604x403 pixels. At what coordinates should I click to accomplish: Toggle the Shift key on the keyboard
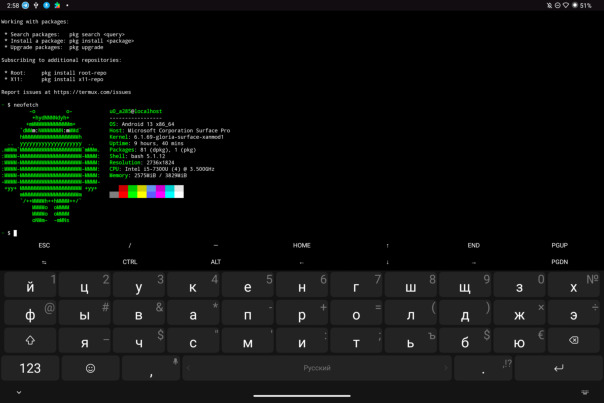30,341
